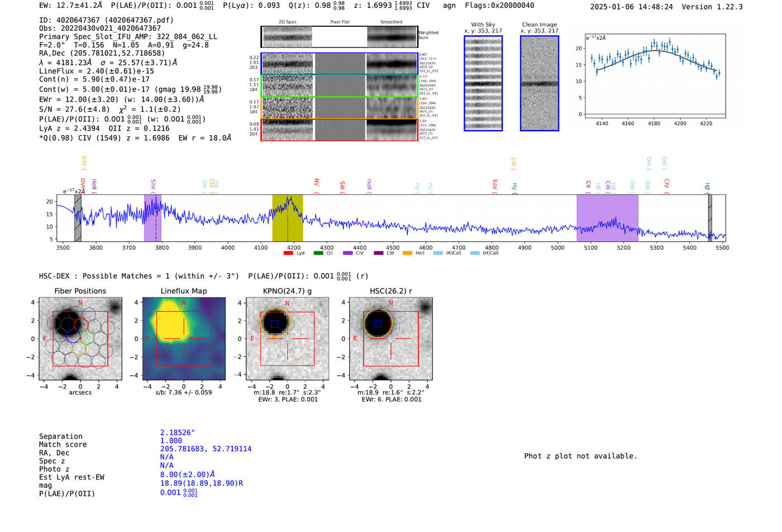This screenshot has height=532, width=782.
Task: Click the Match score value 1.000
Action: 171,441
